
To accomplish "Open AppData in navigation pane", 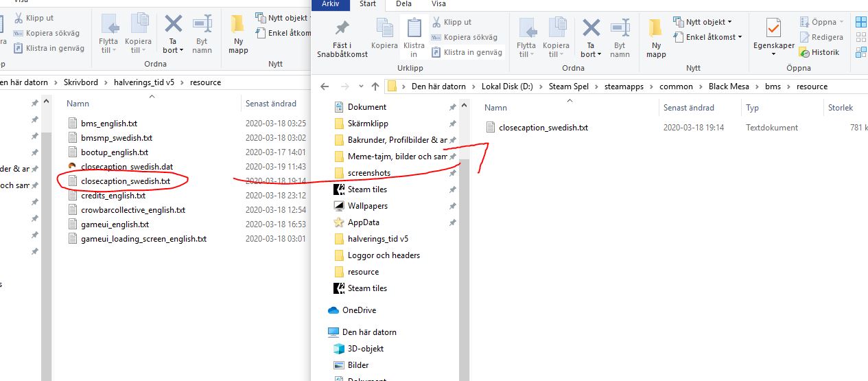I will [x=364, y=222].
